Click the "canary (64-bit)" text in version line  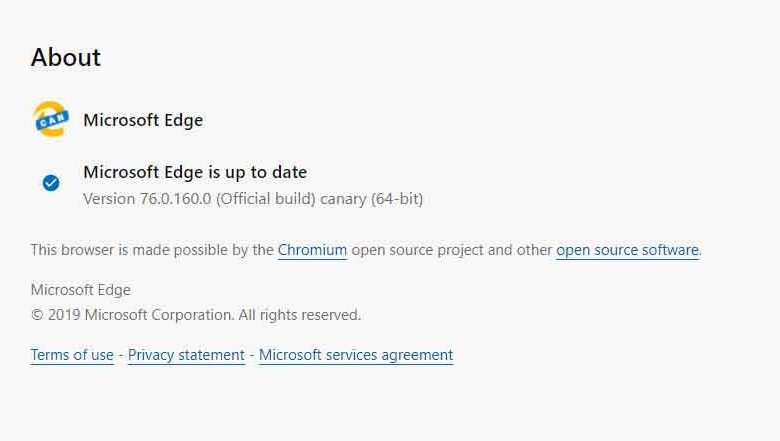(x=372, y=199)
